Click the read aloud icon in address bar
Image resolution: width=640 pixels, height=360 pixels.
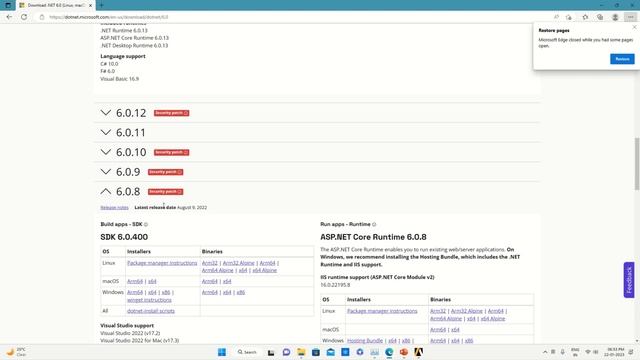pyautogui.click(x=556, y=17)
